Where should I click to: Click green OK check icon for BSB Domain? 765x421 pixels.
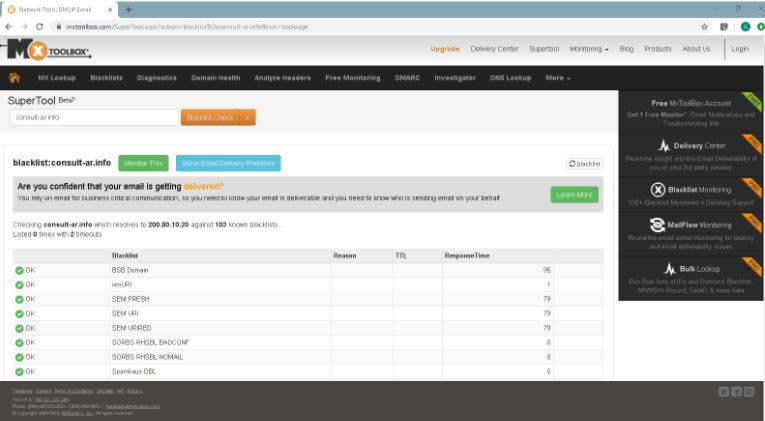(19, 270)
